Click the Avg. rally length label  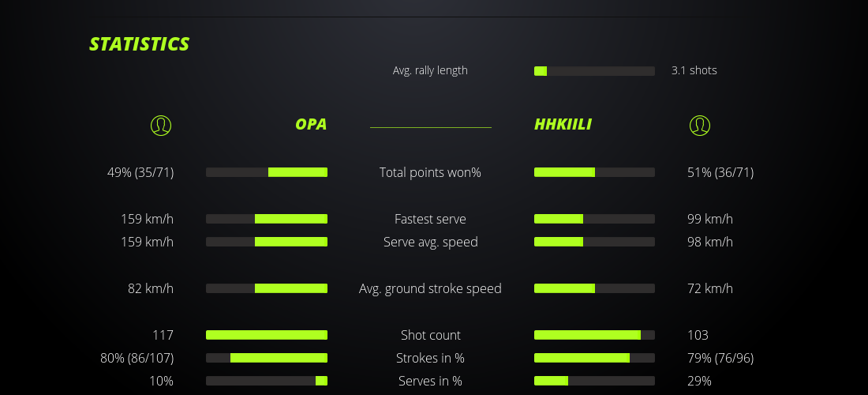tap(430, 70)
